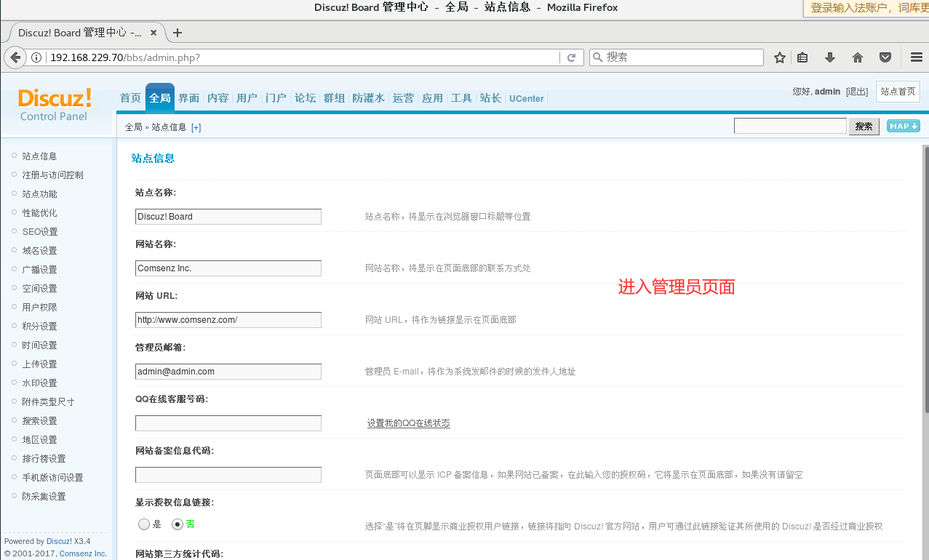Click the QQ在线客服号码 input field
Screen dimensions: 929x560
pos(228,423)
